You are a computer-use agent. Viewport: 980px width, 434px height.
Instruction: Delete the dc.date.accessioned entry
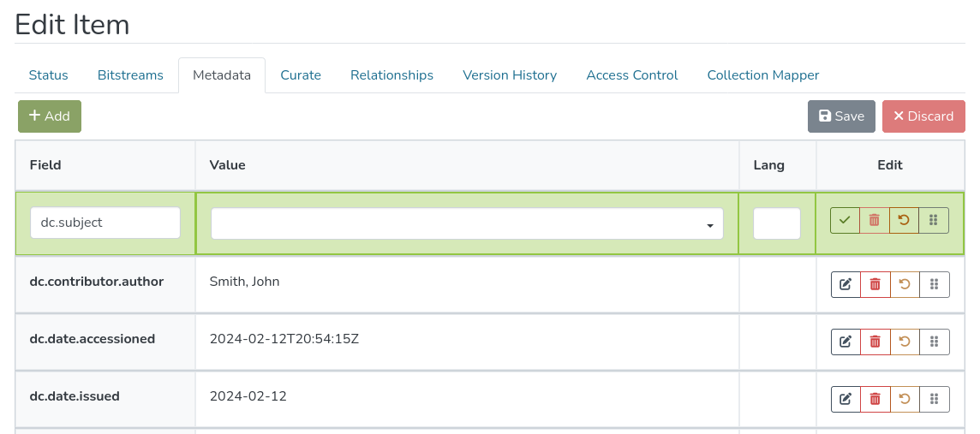click(x=875, y=342)
